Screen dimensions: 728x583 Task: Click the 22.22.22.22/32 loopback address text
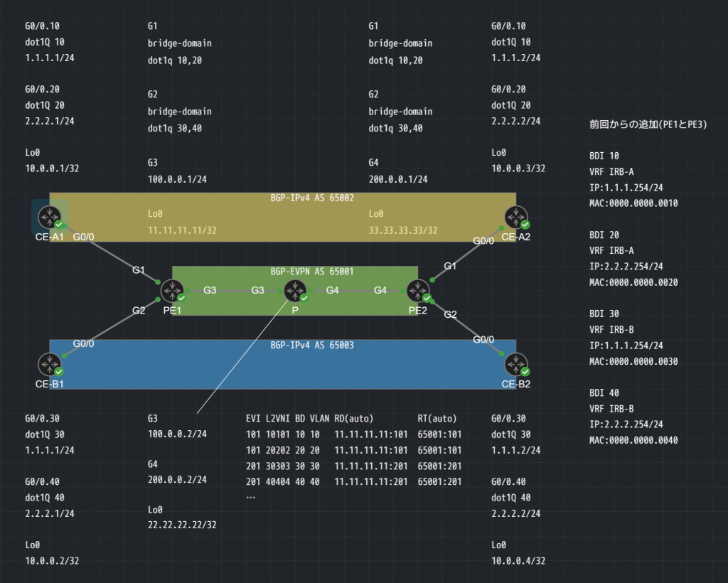(x=182, y=525)
